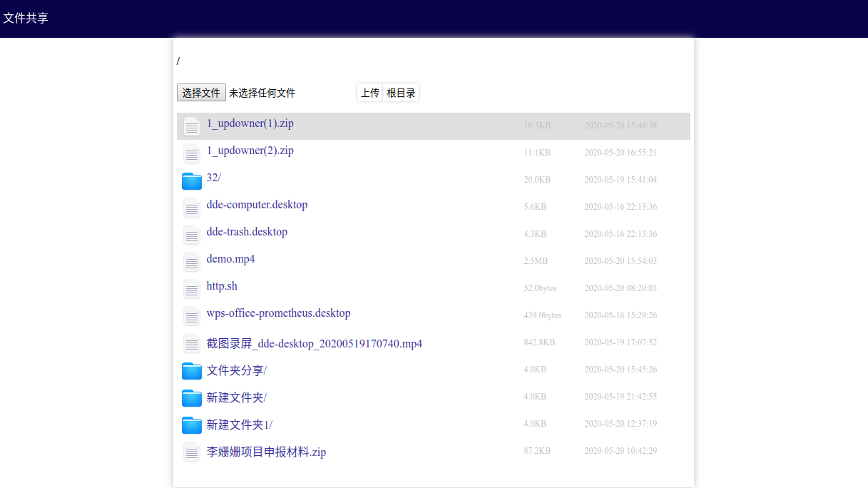
Task: Open dde-computer.desktop file link
Action: (x=257, y=205)
